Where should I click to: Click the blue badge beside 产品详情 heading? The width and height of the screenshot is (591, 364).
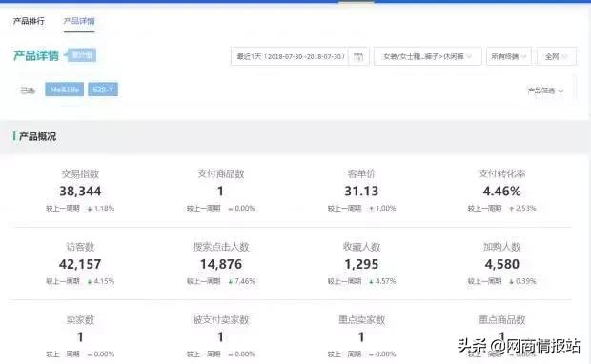82,55
